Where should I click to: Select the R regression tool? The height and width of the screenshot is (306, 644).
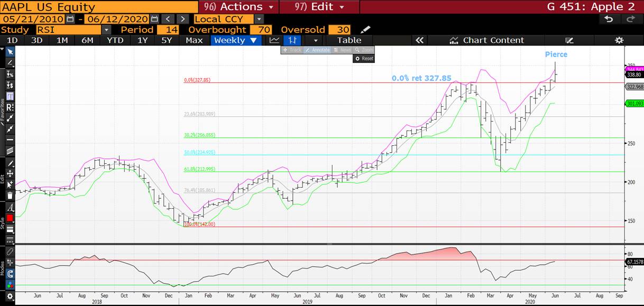10,107
